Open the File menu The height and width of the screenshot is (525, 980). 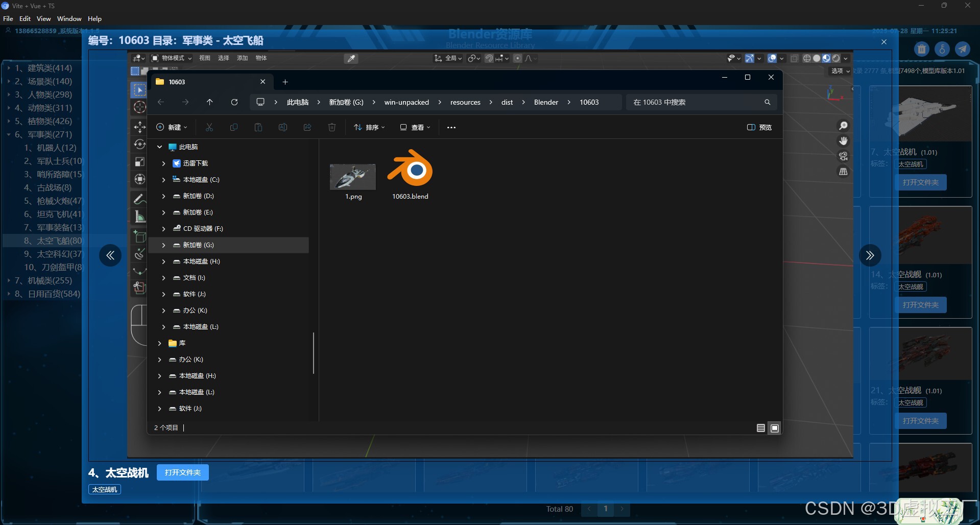pos(8,18)
